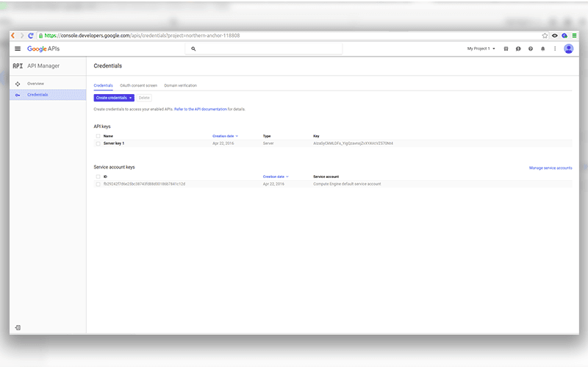The height and width of the screenshot is (367, 588).
Task: Click the Credentials page heading
Action: coord(107,66)
